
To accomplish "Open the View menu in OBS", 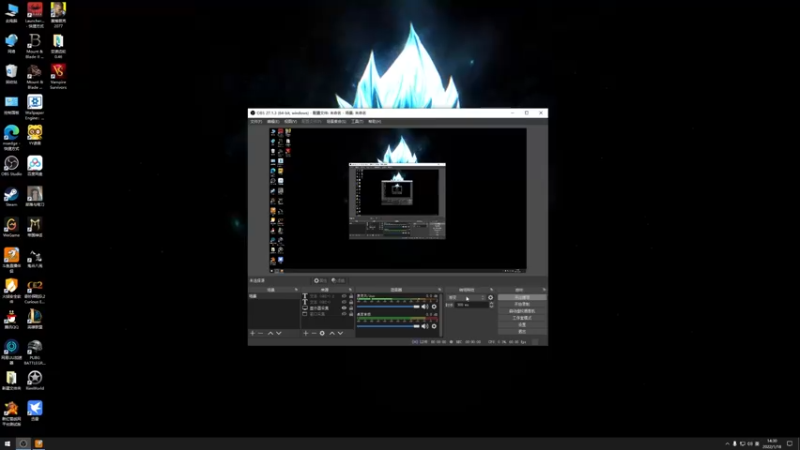I will click(290, 121).
